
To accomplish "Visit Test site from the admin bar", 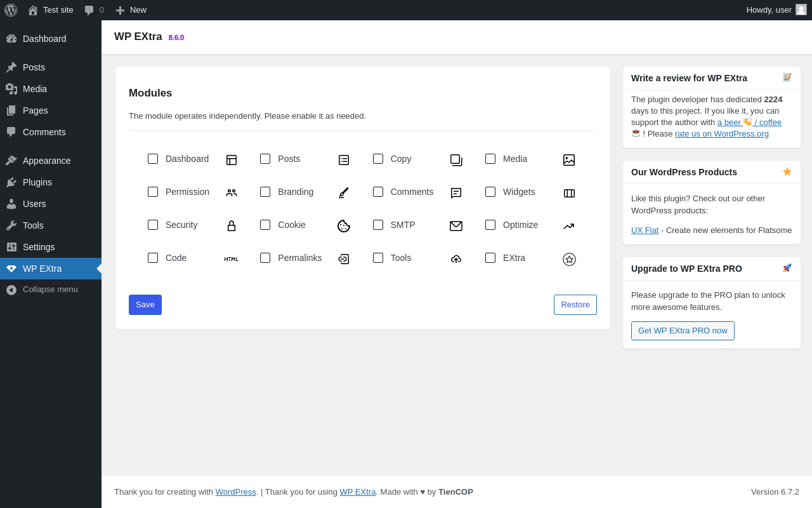I will click(51, 10).
